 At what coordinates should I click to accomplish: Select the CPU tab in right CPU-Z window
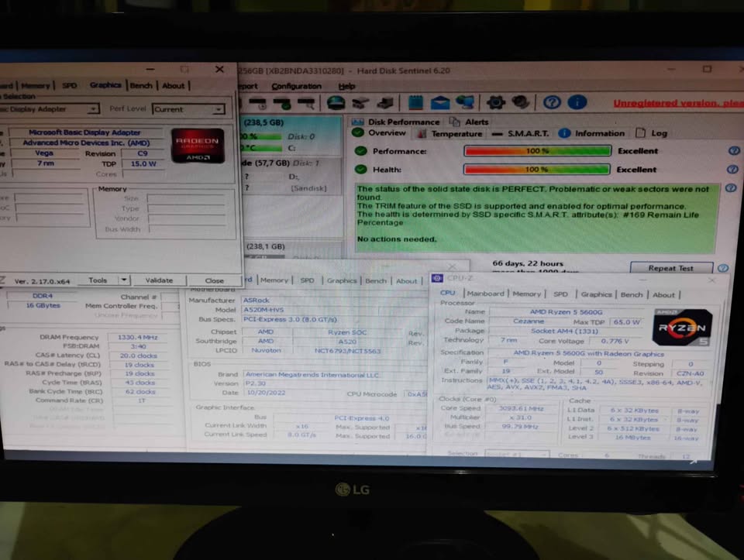[447, 293]
